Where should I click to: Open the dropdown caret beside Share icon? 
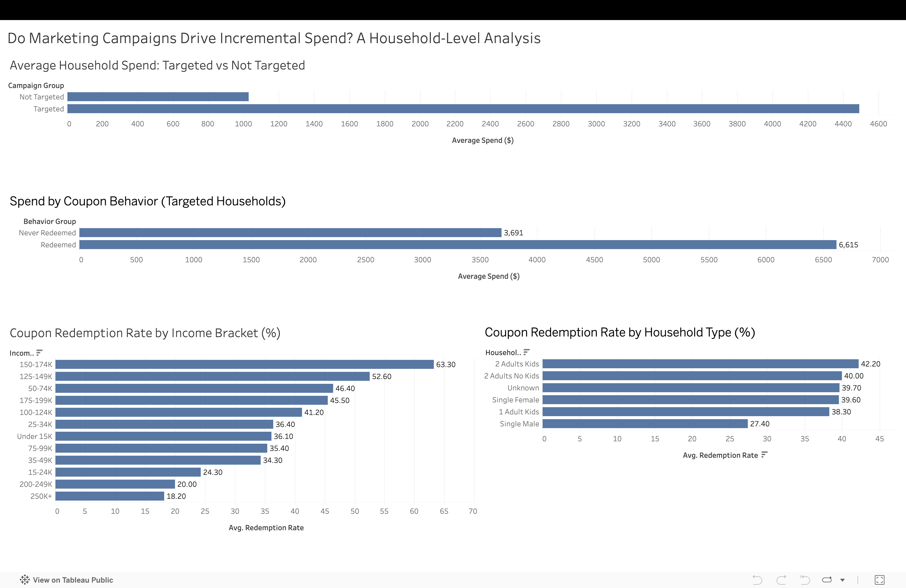[842, 580]
